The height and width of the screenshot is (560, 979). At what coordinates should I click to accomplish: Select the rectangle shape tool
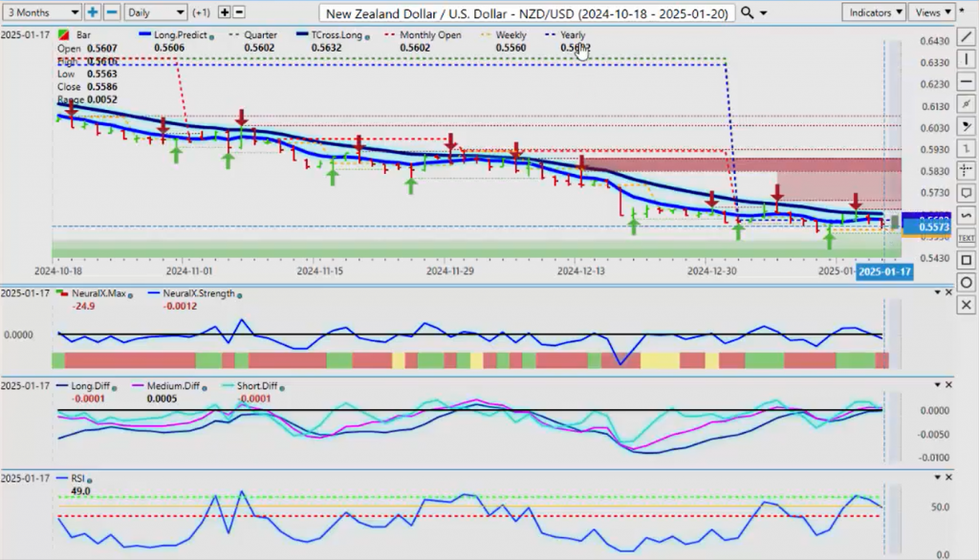click(x=966, y=260)
